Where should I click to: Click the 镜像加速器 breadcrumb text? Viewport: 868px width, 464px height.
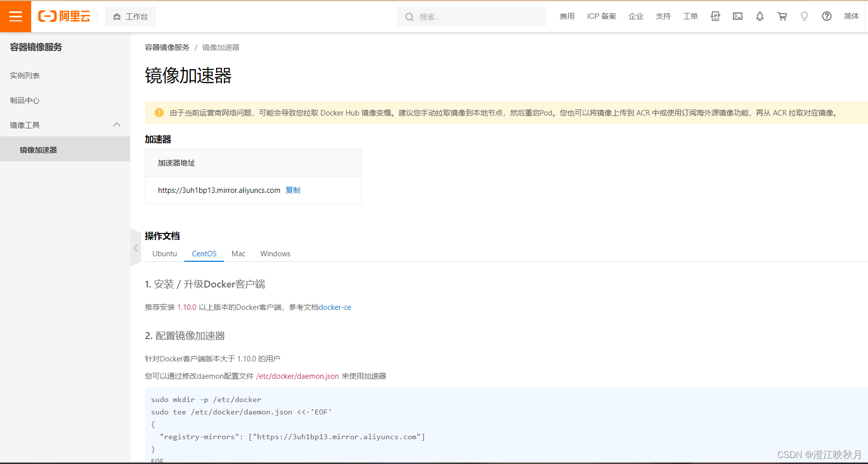click(x=220, y=48)
